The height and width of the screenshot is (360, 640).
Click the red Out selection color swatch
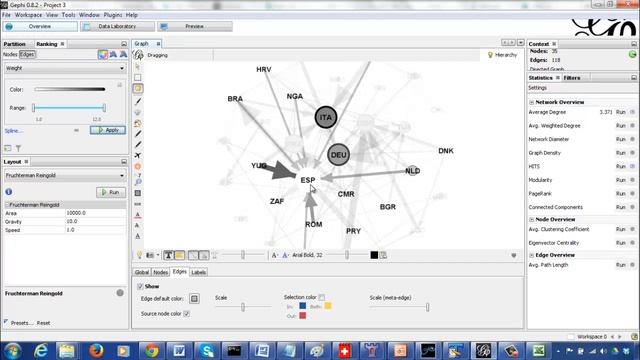pyautogui.click(x=302, y=316)
